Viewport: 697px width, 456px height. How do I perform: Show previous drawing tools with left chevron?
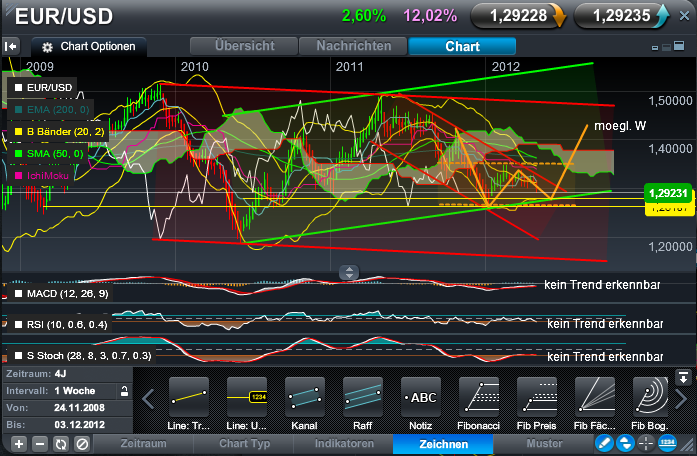148,399
